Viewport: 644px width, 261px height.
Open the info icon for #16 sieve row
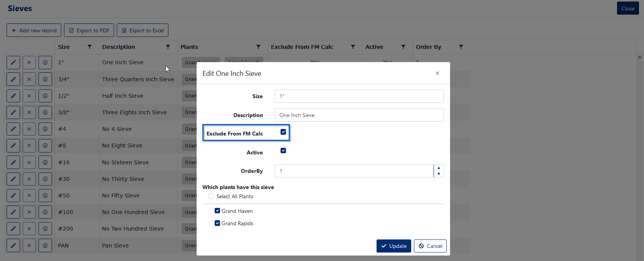point(45,162)
